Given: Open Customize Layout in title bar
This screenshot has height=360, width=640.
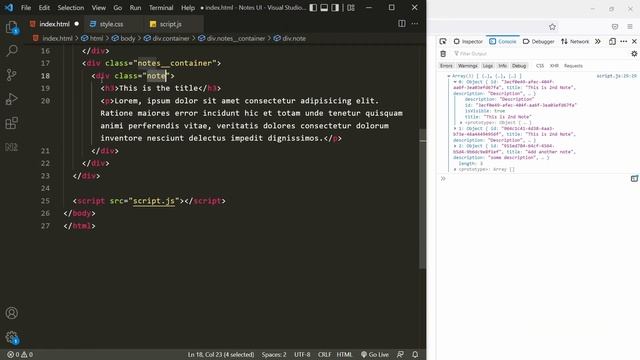Looking at the screenshot, I should click(x=351, y=8).
